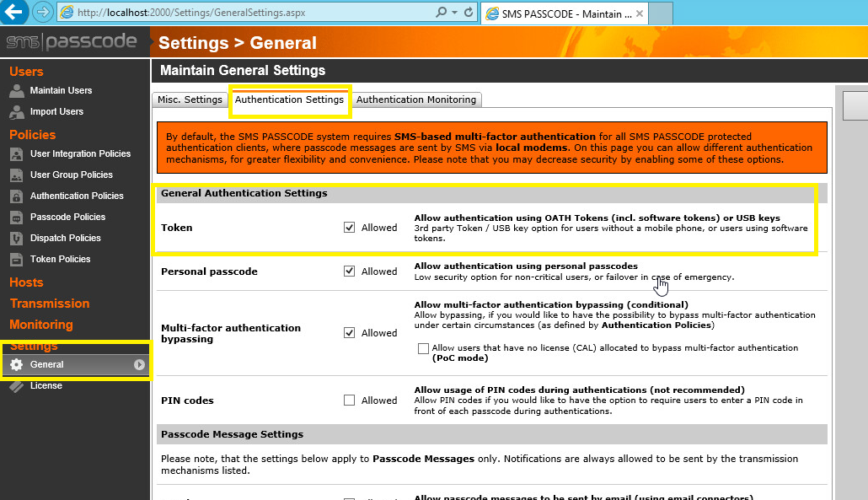Expand the Hosts section in the sidebar
This screenshot has height=500, width=868.
(x=26, y=282)
